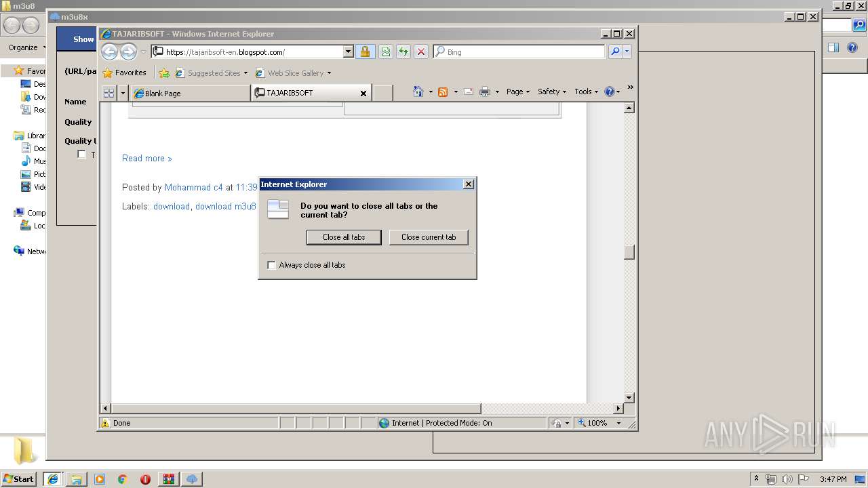
Task: Open the Mohammad c4 author link
Action: tap(194, 187)
